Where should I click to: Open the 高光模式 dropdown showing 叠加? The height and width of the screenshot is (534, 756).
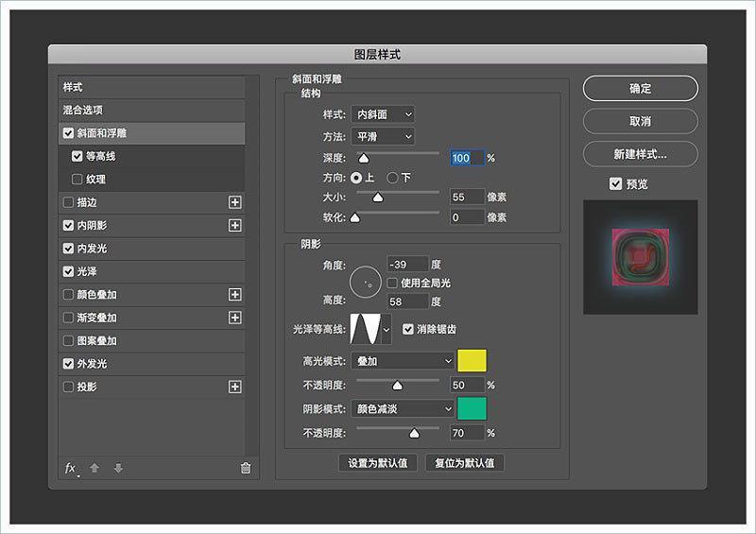(403, 361)
